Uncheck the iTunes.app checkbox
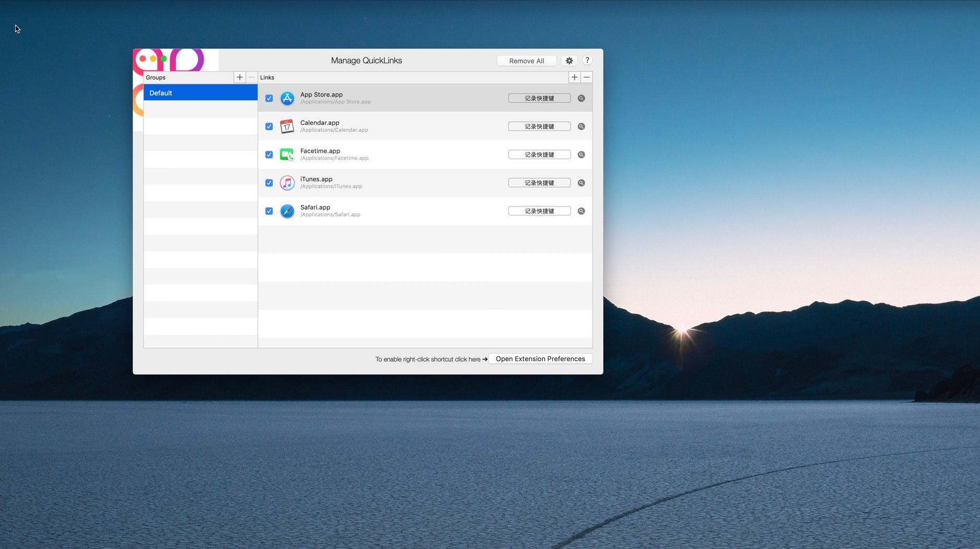 269,183
